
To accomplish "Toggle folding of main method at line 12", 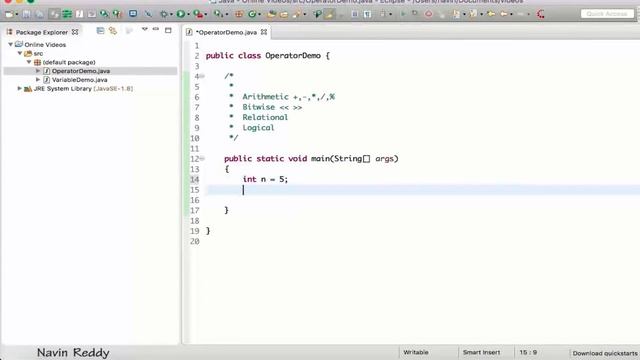I will [202, 159].
